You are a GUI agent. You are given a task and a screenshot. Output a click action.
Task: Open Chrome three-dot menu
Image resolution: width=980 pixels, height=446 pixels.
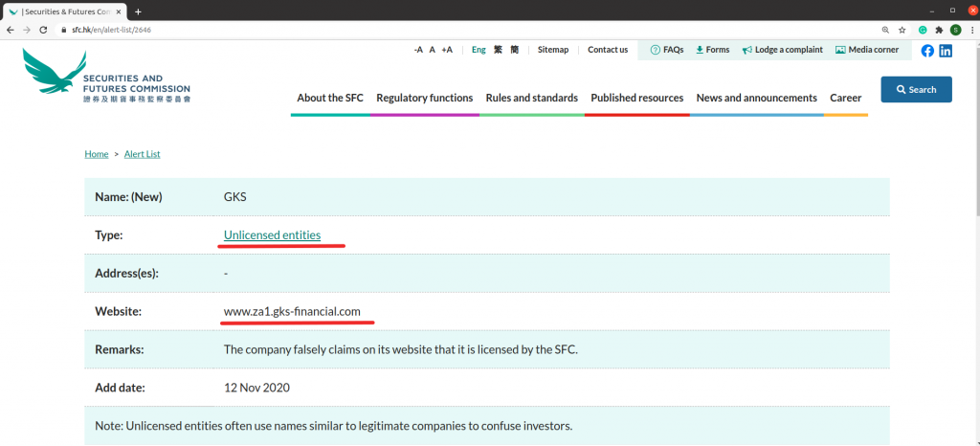[x=972, y=30]
